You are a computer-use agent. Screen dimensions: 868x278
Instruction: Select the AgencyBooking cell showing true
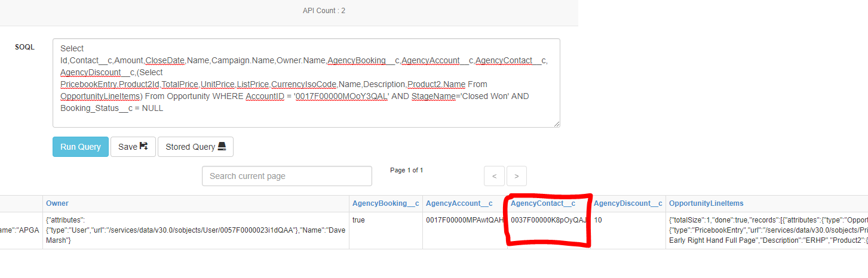(358, 220)
